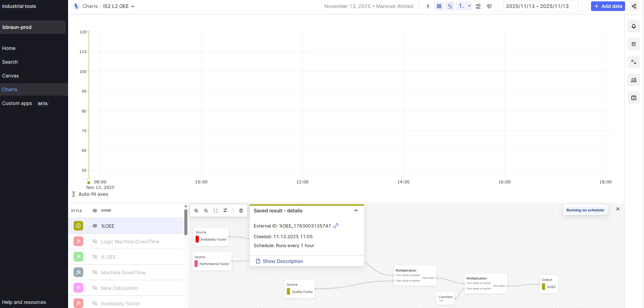Viewport: 644px width, 308px height.
Task: Click the olive %OEE scheduled style swatch
Action: pyautogui.click(x=78, y=226)
